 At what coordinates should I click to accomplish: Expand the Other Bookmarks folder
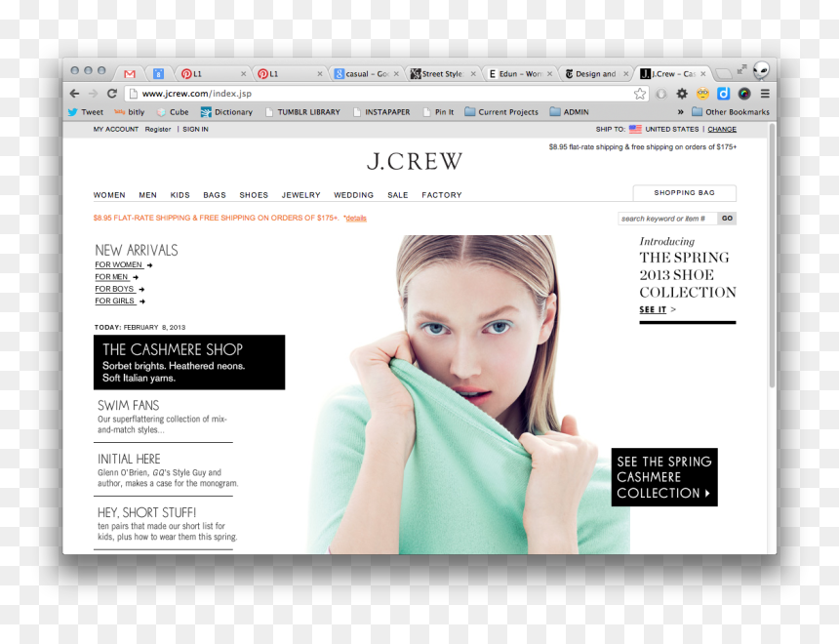[731, 112]
